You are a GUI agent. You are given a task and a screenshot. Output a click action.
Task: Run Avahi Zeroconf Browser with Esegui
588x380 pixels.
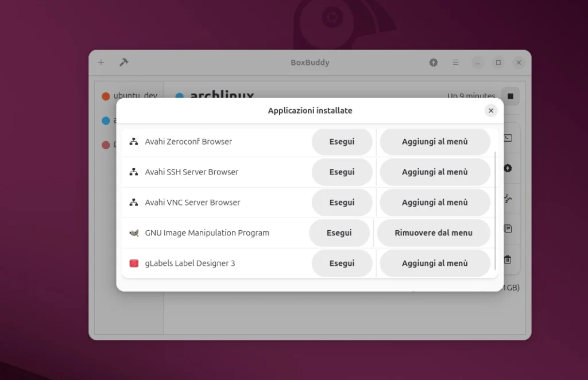tap(342, 142)
